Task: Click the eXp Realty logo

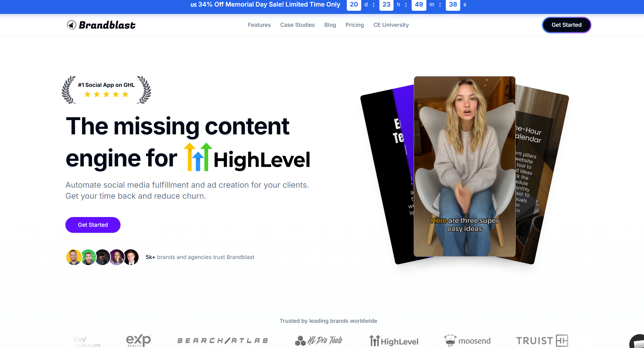Action: pyautogui.click(x=138, y=341)
